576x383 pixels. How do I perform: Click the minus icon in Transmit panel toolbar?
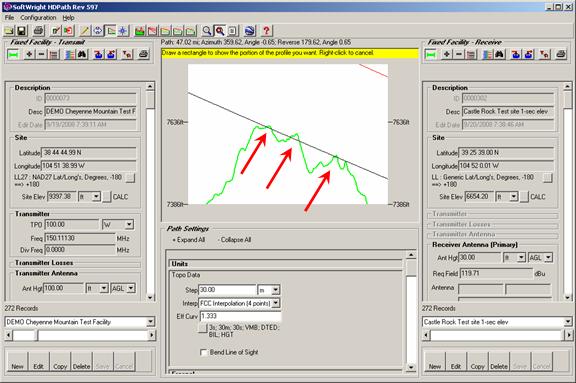point(41,55)
